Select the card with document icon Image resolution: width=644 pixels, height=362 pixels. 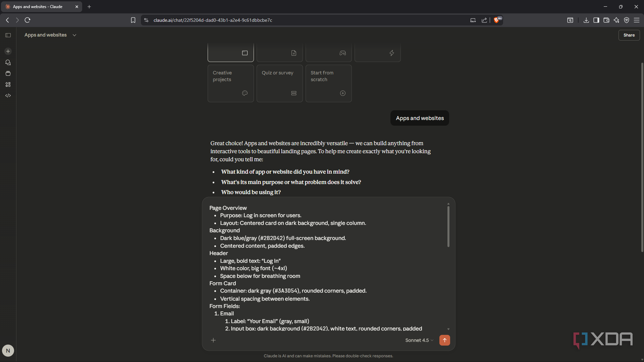(280, 53)
